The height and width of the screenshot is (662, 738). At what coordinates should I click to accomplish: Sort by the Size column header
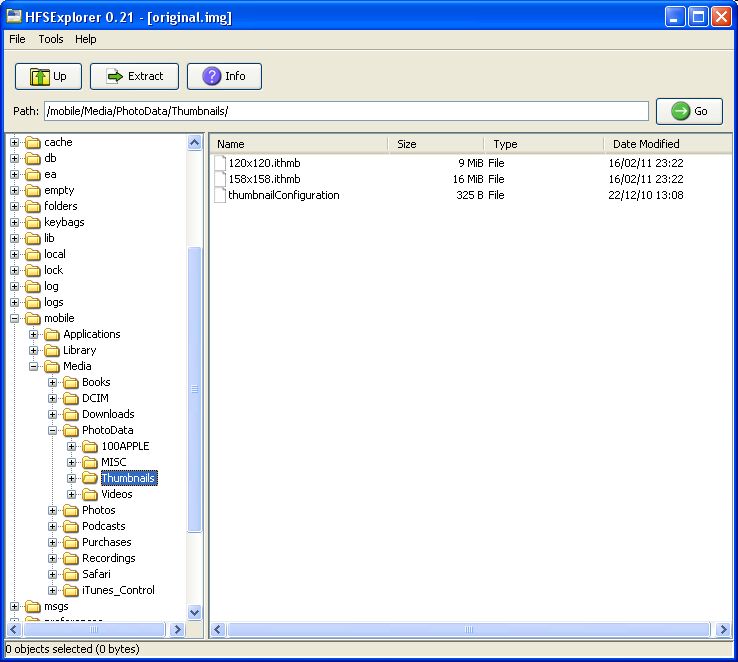click(x=436, y=144)
